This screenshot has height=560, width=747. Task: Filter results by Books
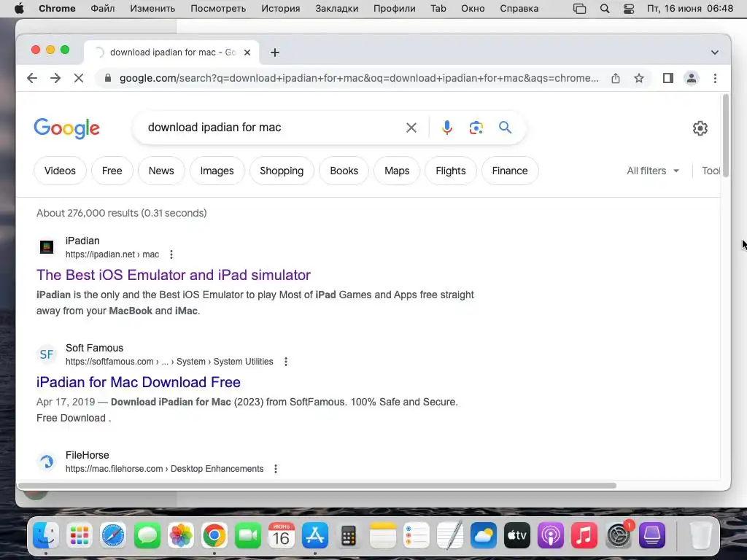click(344, 171)
